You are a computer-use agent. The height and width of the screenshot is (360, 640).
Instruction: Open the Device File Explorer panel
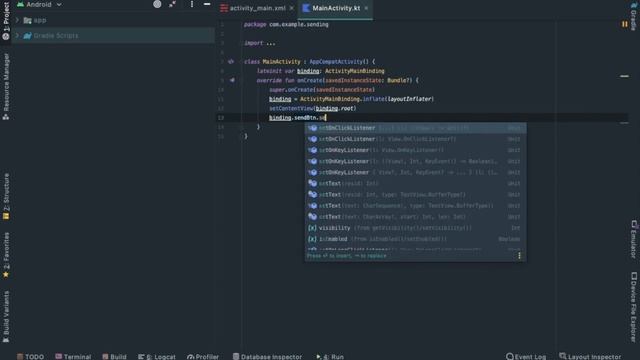pyautogui.click(x=633, y=307)
